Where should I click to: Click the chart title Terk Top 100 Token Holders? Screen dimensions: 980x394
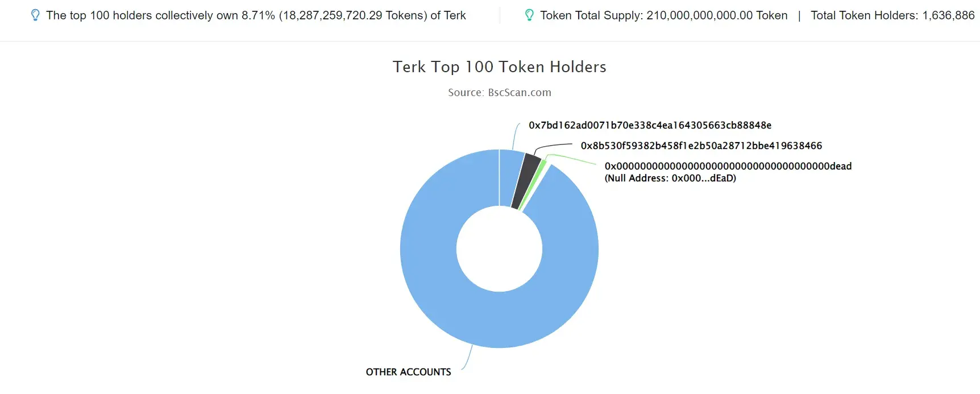coord(499,67)
